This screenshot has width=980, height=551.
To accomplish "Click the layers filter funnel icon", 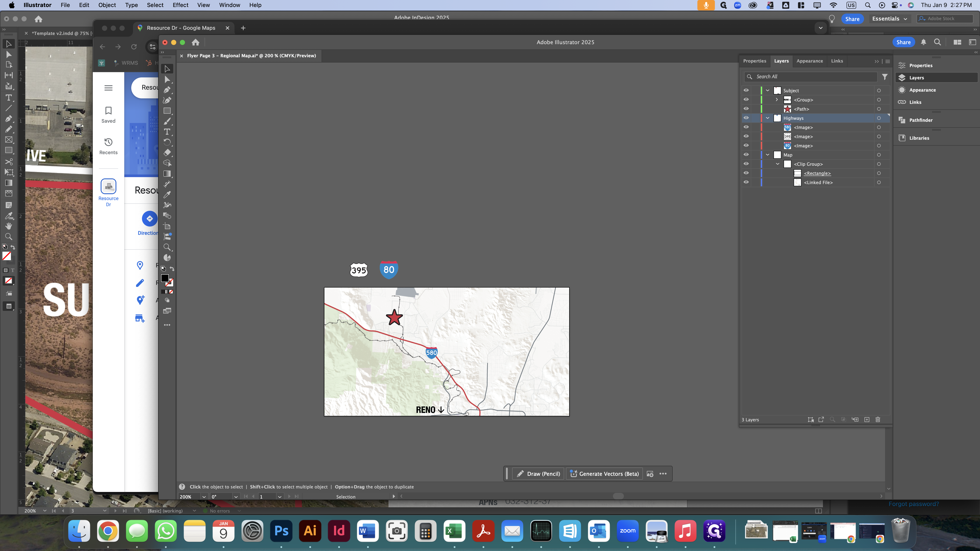I will [x=885, y=77].
